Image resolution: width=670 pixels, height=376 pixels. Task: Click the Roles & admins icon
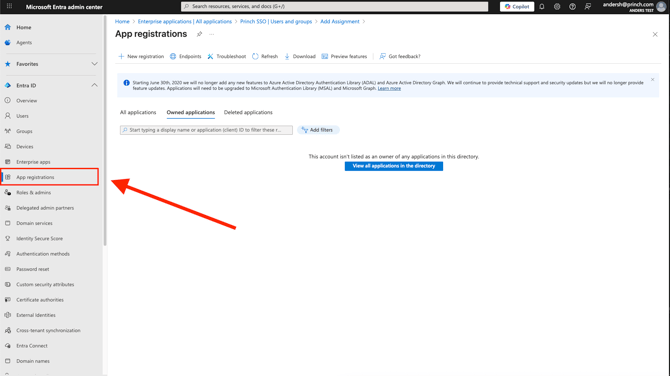8,193
